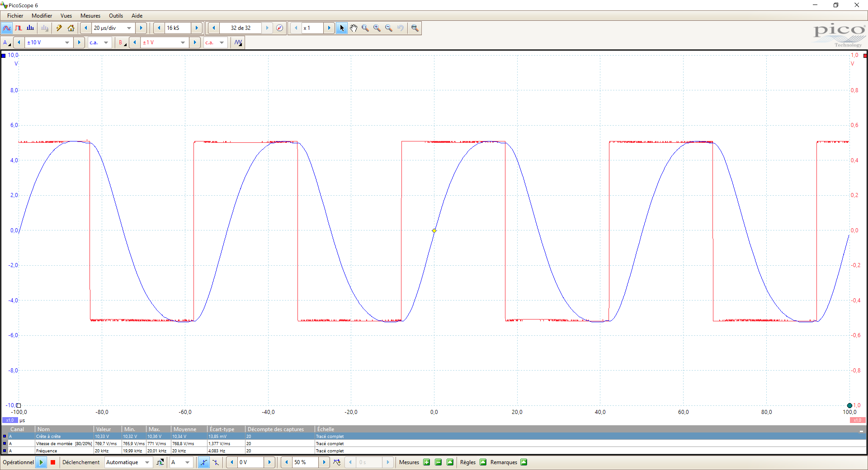Click the red Channel B axis handle
The width and height of the screenshot is (868, 470).
click(x=865, y=56)
